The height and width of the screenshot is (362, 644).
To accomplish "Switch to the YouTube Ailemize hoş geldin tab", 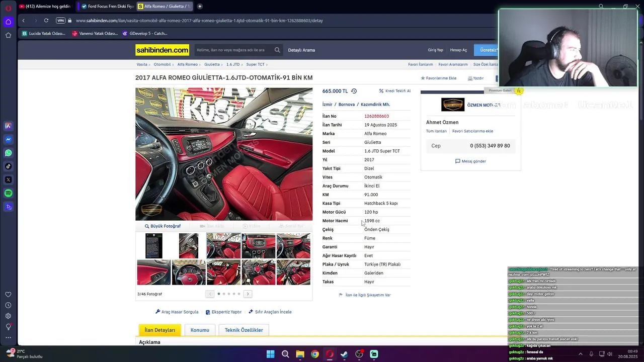I will [x=45, y=7].
